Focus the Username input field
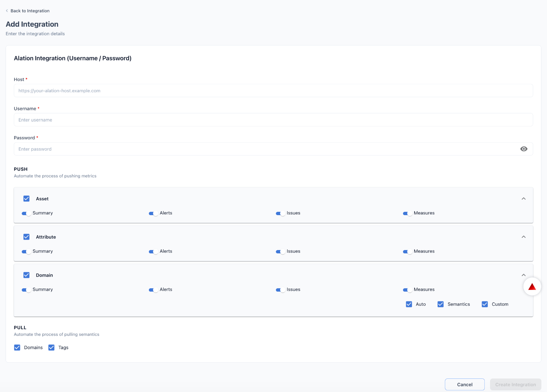This screenshot has width=547, height=392. 273,120
